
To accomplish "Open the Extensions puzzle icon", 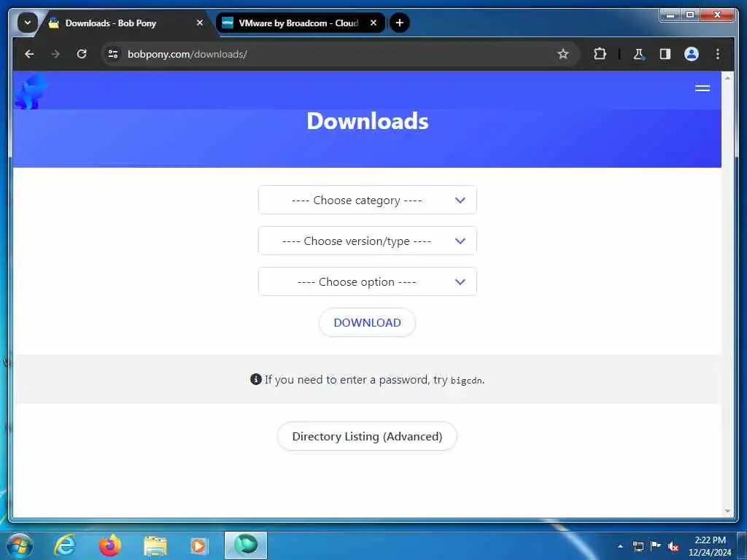I will tap(600, 54).
